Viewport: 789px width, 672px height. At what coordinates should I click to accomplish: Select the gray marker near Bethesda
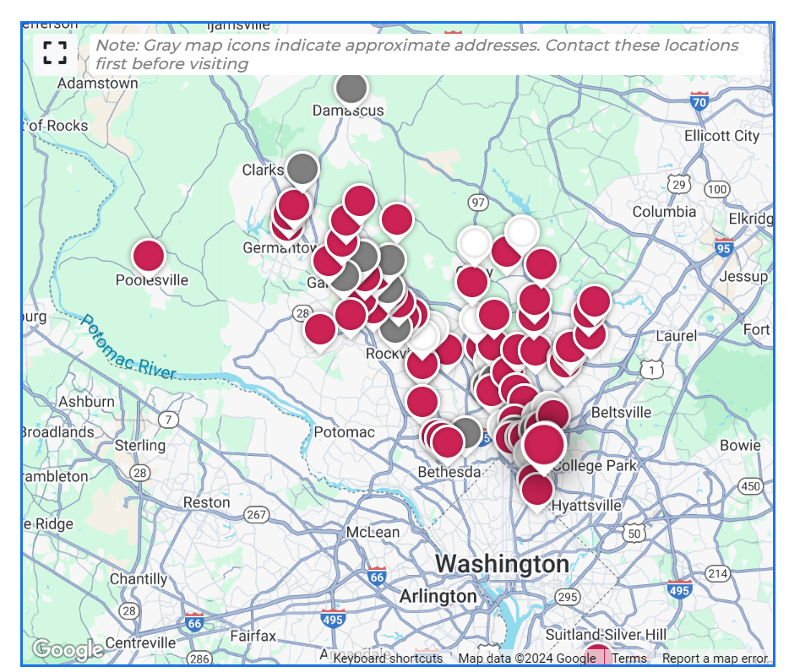465,432
